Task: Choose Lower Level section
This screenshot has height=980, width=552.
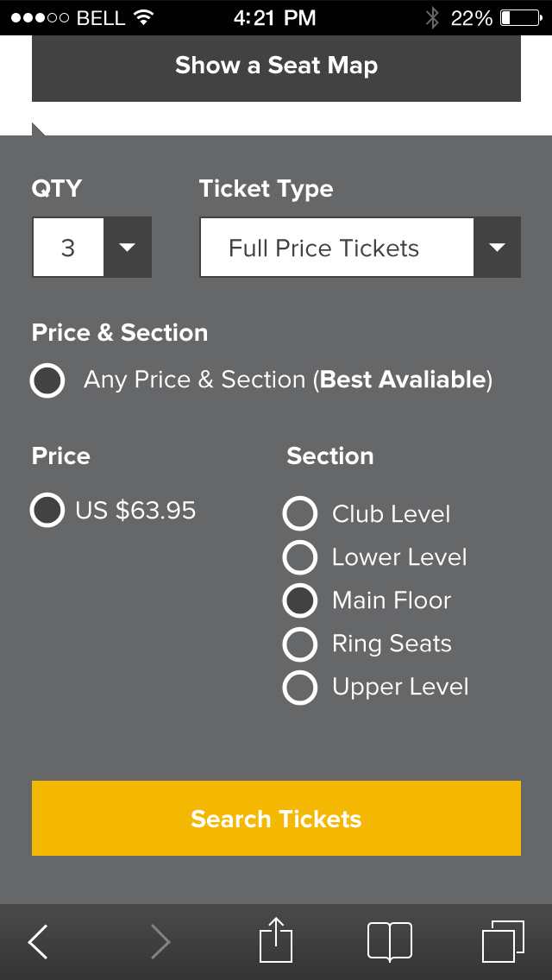Action: 300,557
